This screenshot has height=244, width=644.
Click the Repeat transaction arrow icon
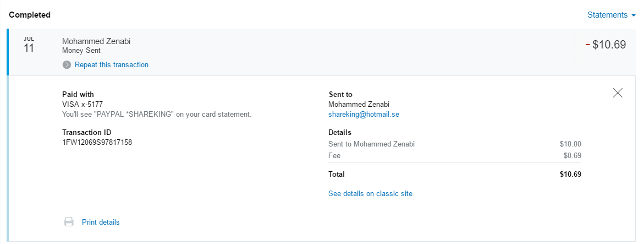67,65
